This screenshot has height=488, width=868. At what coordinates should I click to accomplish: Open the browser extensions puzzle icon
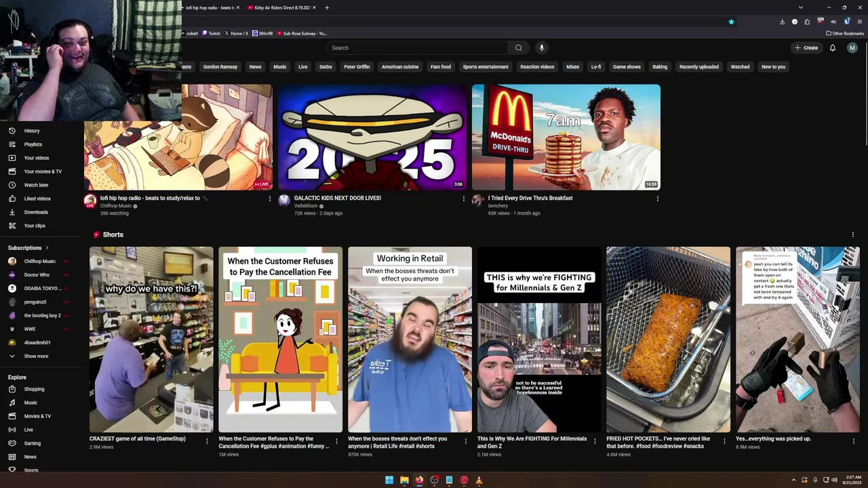point(807,22)
